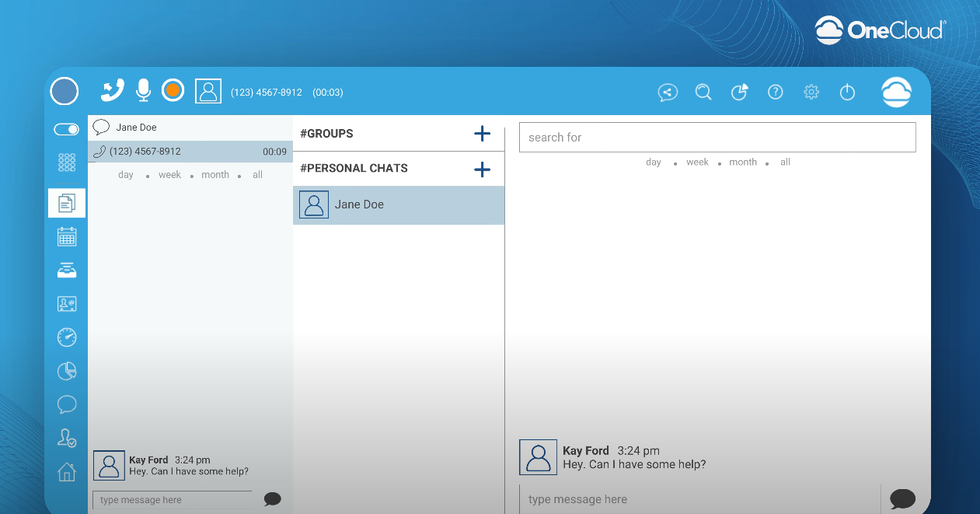Filter search results by all
Screen dimensions: 980x514
click(x=785, y=163)
